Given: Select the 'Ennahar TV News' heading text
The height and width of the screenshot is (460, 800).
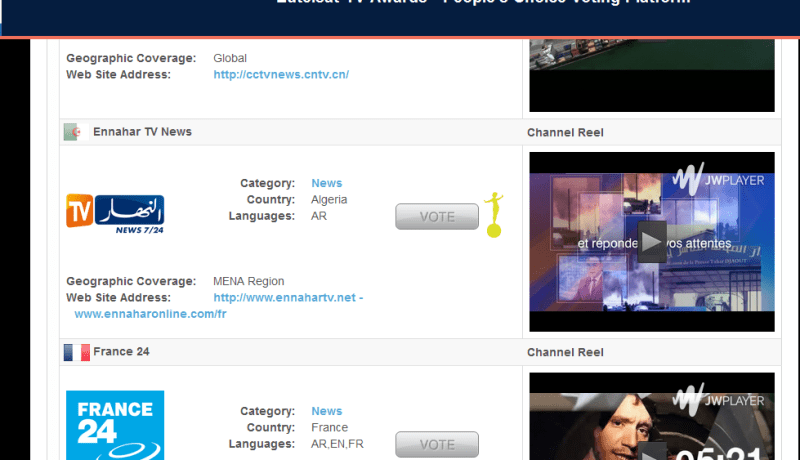Looking at the screenshot, I should click(142, 132).
